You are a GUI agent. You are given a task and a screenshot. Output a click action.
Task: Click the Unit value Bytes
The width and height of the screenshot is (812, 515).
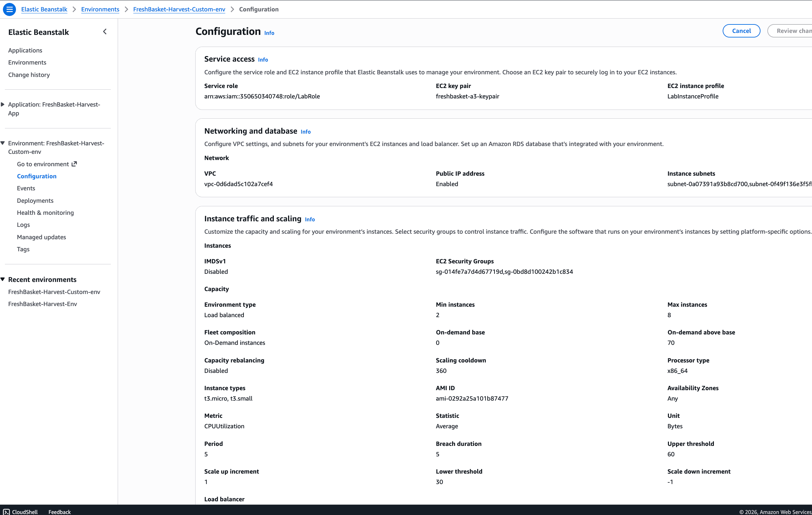675,426
